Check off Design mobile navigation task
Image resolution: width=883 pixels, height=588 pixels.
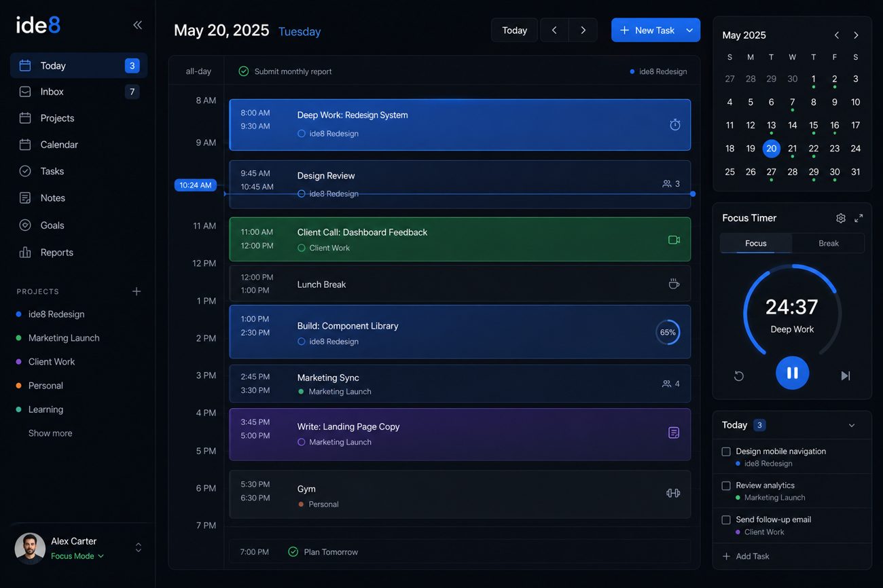coord(726,452)
